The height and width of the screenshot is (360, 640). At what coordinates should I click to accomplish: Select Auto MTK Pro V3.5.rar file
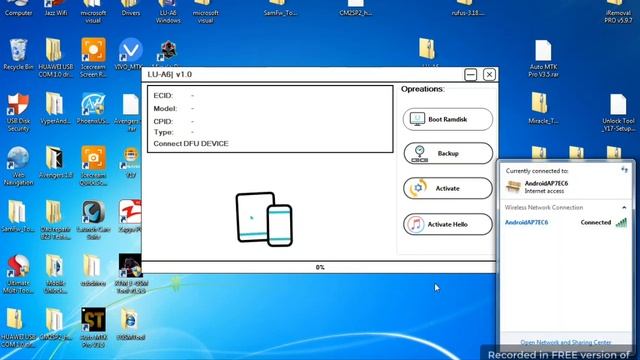click(543, 58)
